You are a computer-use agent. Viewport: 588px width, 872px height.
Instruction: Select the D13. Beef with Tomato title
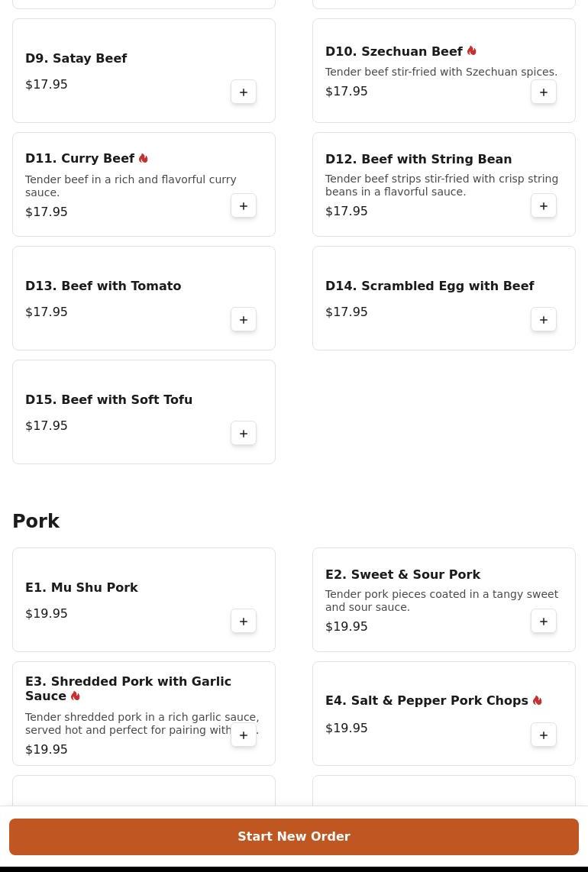103,286
